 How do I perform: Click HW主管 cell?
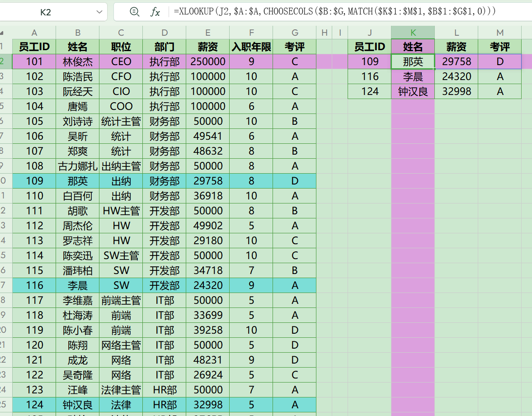(x=121, y=211)
